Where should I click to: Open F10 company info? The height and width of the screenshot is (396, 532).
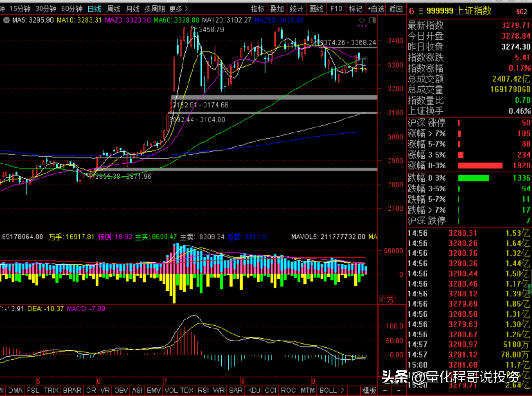point(336,9)
